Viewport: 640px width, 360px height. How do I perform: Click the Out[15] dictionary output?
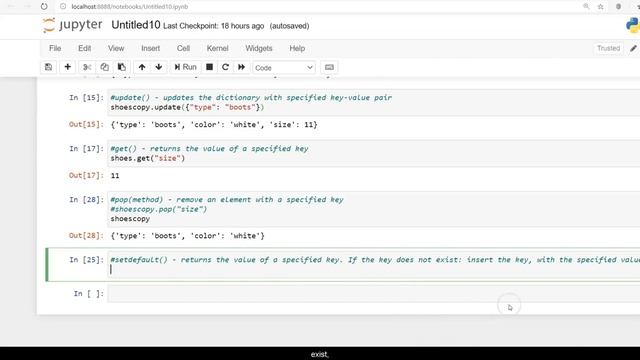click(214, 125)
